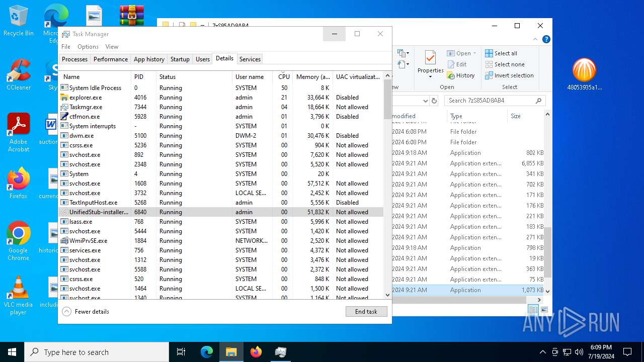Image resolution: width=644 pixels, height=362 pixels.
Task: Click the Type here to search box
Action: 97,352
